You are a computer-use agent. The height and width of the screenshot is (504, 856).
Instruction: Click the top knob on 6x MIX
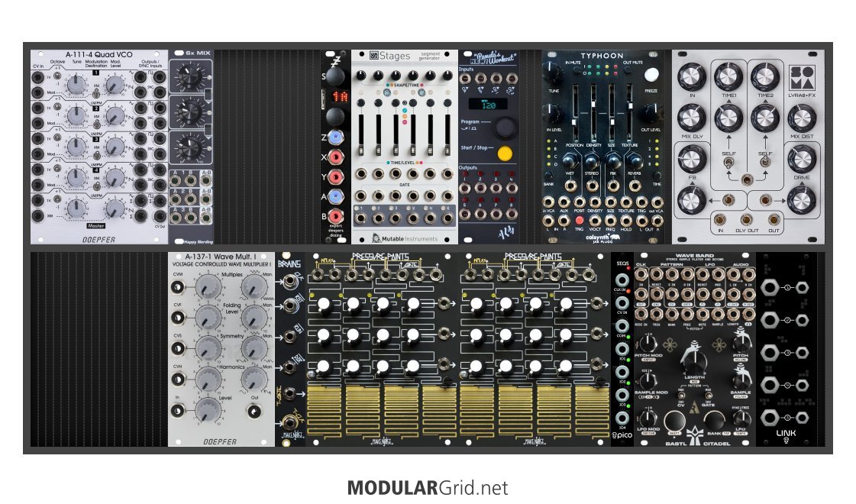pyautogui.click(x=188, y=76)
